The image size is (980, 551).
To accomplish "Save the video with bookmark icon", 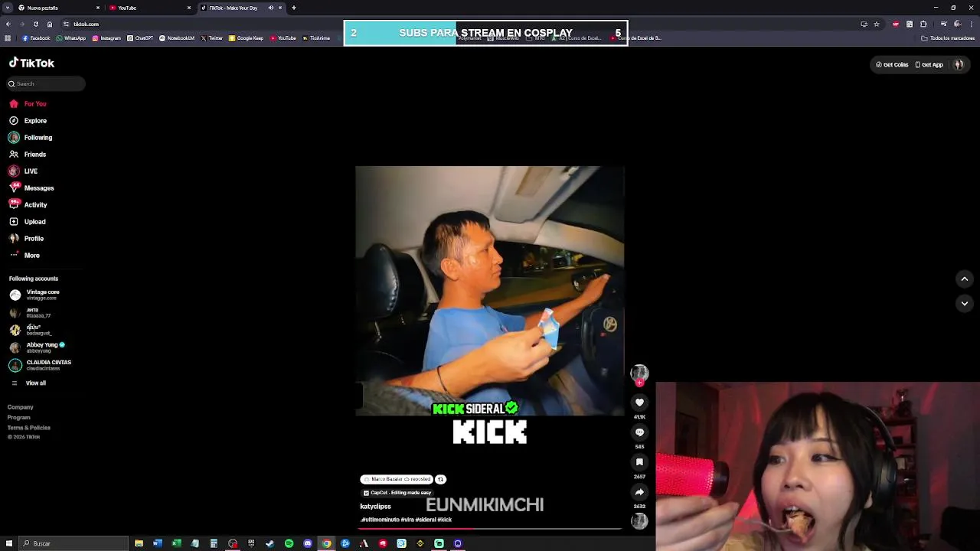I will (x=639, y=462).
